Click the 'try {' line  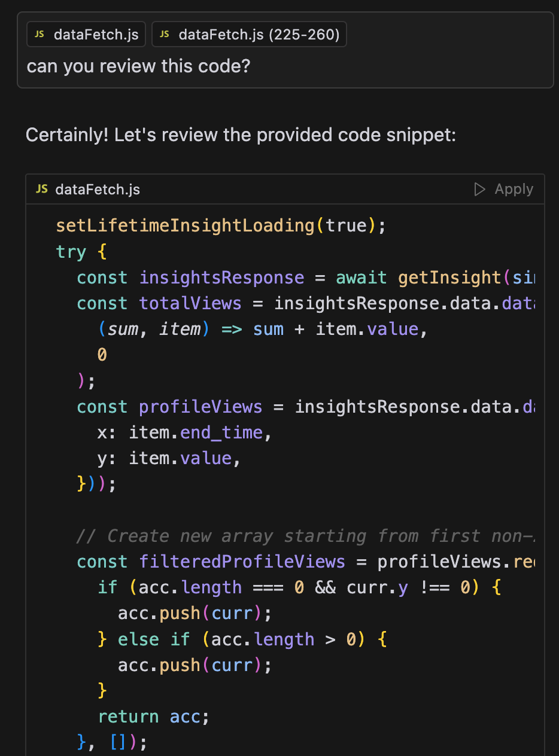click(81, 252)
